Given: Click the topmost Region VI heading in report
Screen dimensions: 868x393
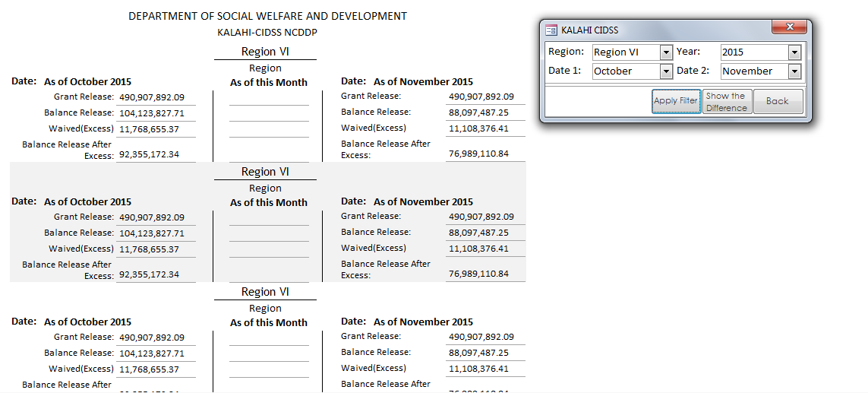Looking at the screenshot, I should 265,52.
